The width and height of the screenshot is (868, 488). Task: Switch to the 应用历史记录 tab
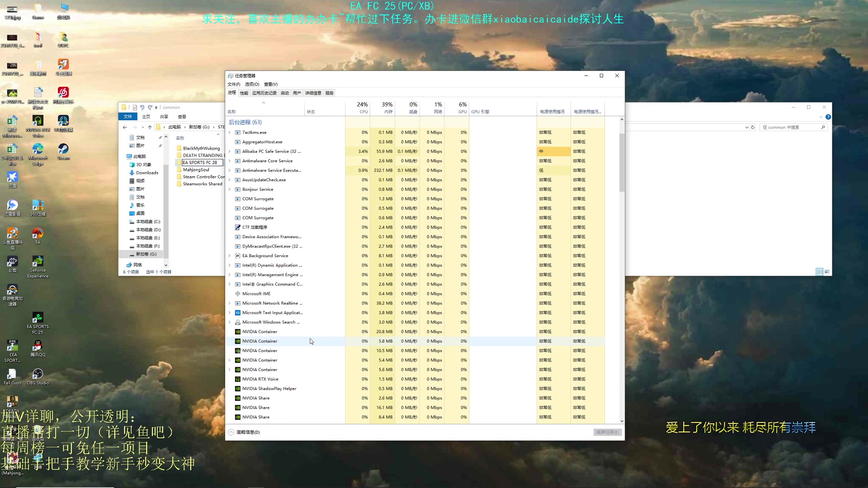point(264,93)
